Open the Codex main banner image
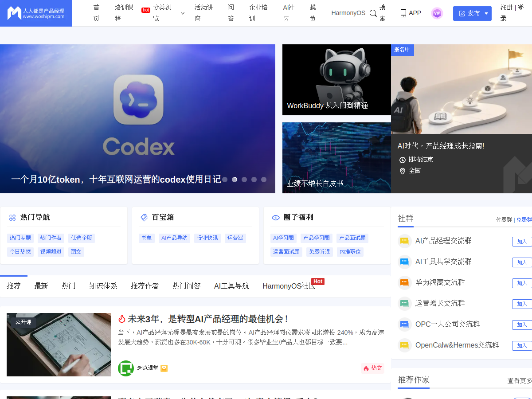The height and width of the screenshot is (399, 532). [x=137, y=119]
